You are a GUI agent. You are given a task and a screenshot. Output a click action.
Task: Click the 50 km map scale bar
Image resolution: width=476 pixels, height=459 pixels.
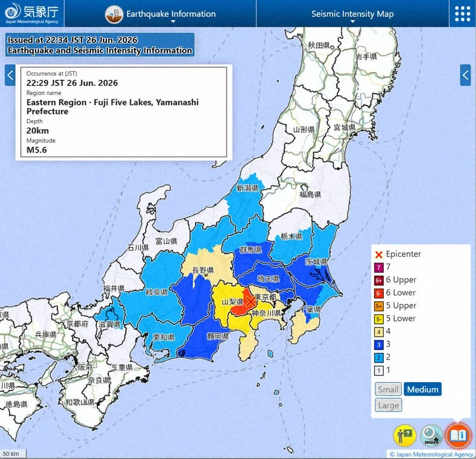point(13,454)
